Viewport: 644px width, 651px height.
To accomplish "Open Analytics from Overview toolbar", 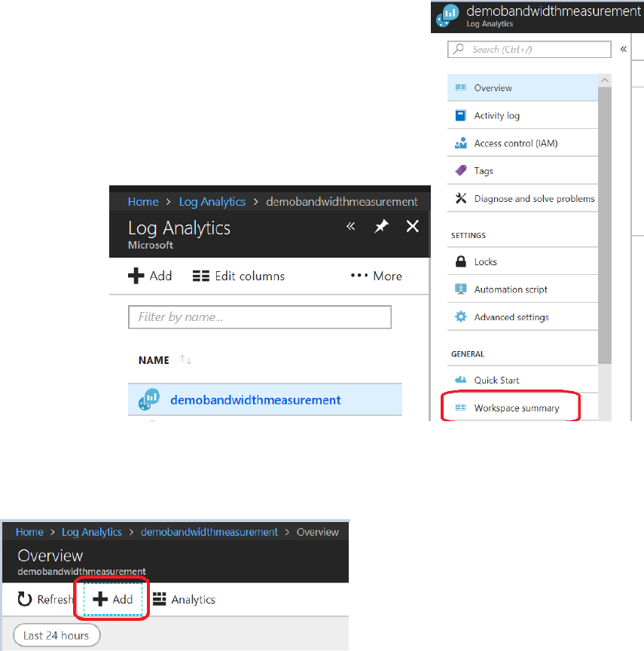I will [185, 599].
